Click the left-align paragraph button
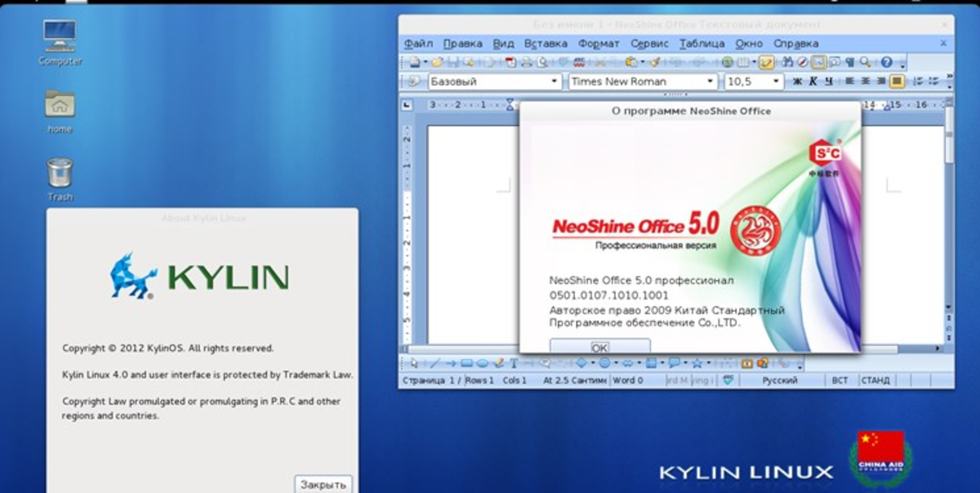This screenshot has width=980, height=493. pos(850,82)
